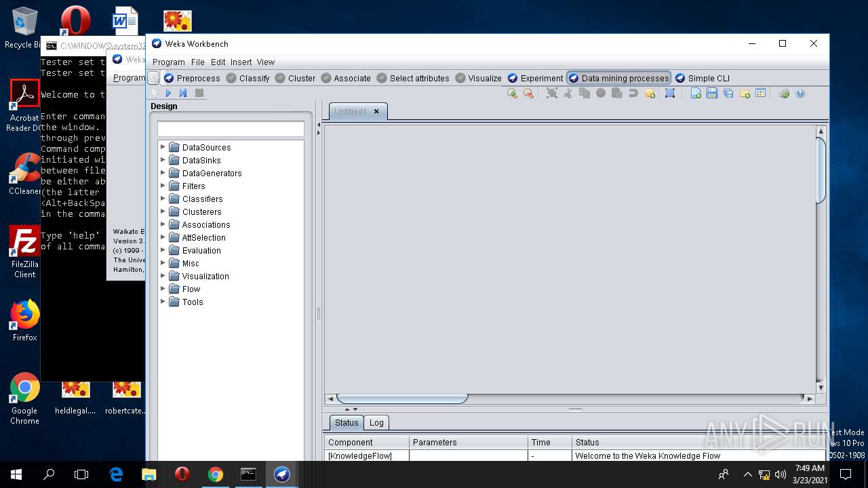Image resolution: width=868 pixels, height=488 pixels.
Task: Click the Delete circle icon in toolbar
Action: 601,94
